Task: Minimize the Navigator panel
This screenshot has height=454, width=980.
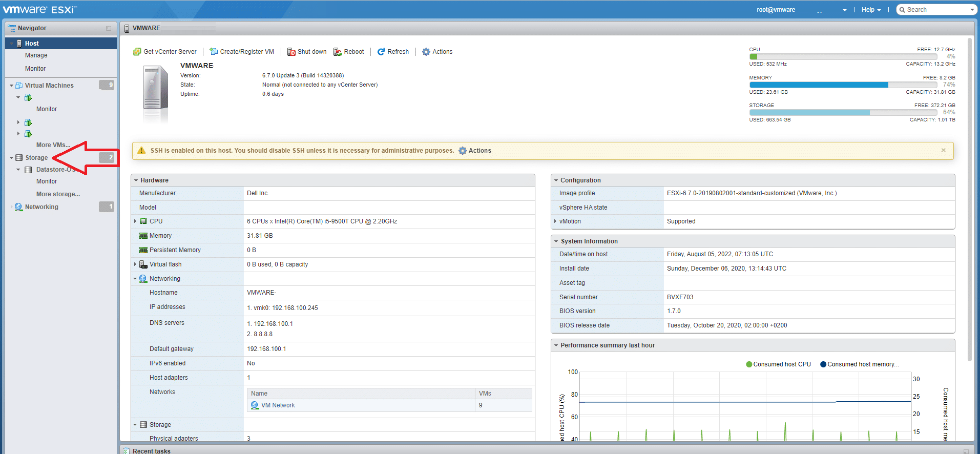Action: tap(109, 28)
